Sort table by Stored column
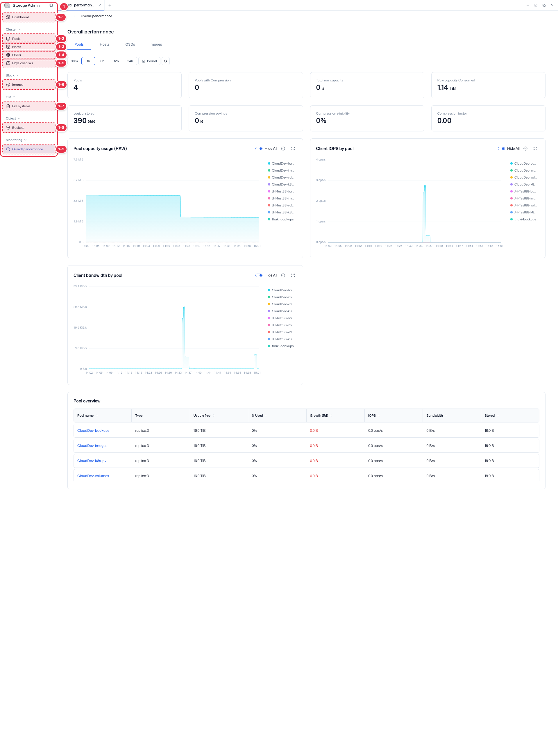The width and height of the screenshot is (558, 756). [x=498, y=416]
